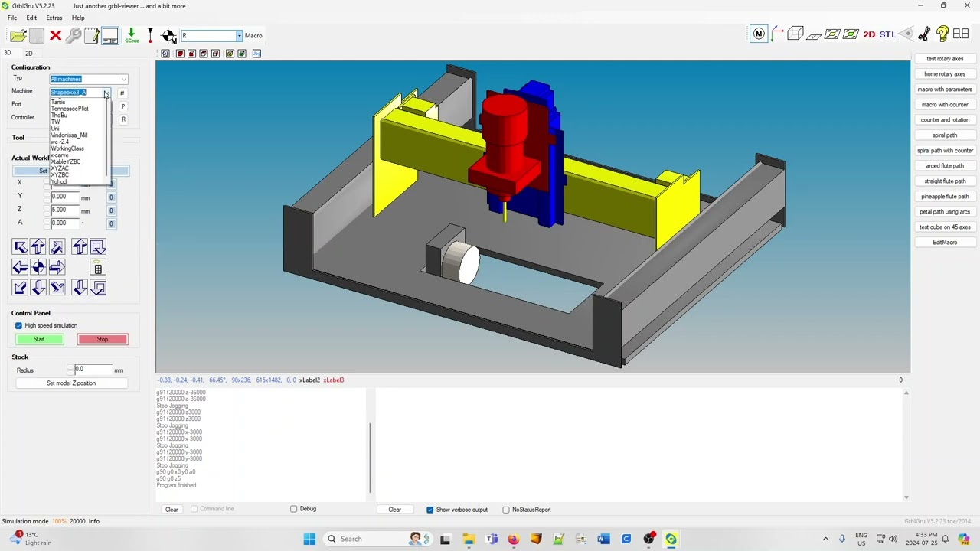Open the Edit menu
The width and height of the screenshot is (980, 551).
click(x=31, y=18)
